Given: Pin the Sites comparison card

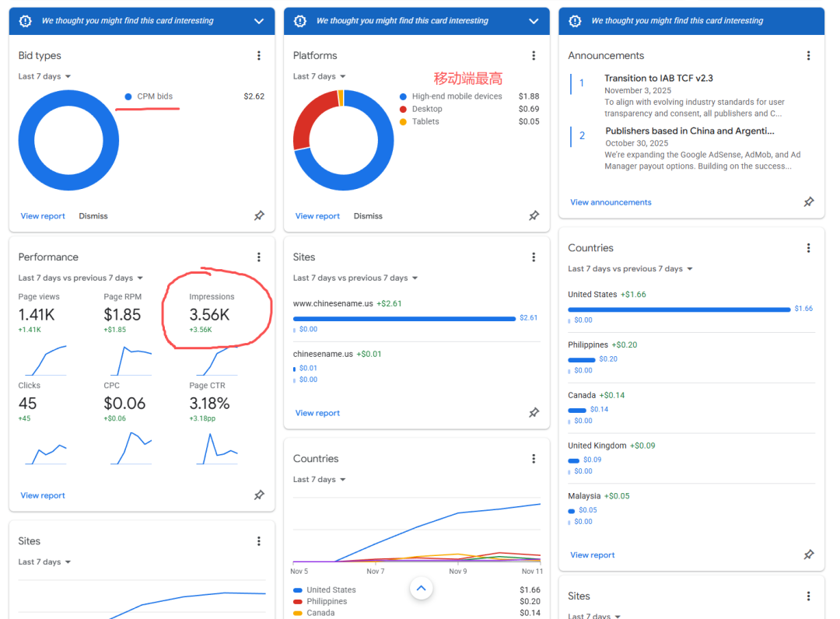Looking at the screenshot, I should click(x=534, y=412).
